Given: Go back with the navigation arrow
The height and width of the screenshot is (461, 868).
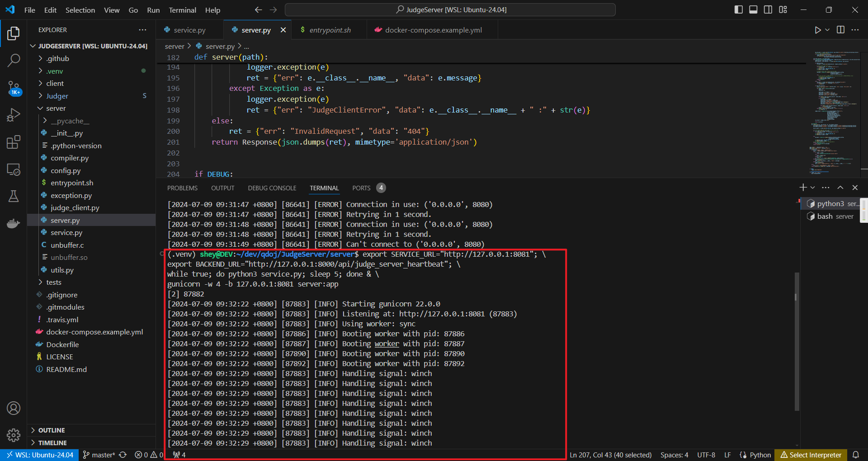Looking at the screenshot, I should 258,9.
